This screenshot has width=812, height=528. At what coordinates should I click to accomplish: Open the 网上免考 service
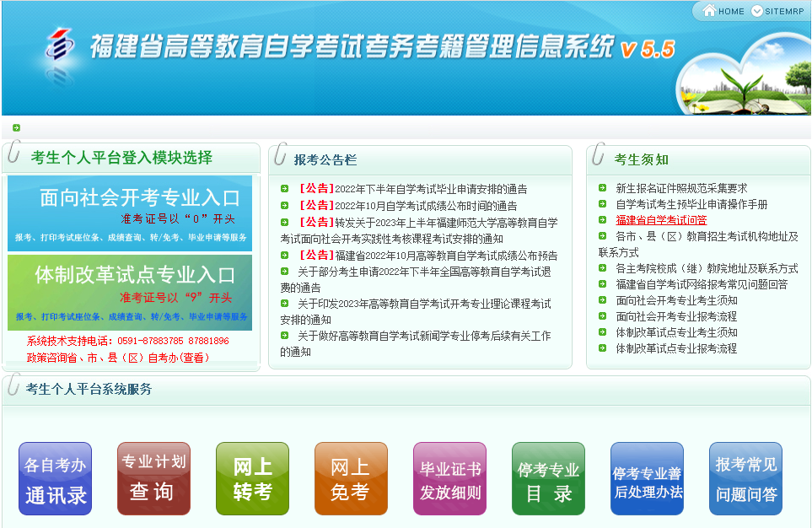click(350, 477)
